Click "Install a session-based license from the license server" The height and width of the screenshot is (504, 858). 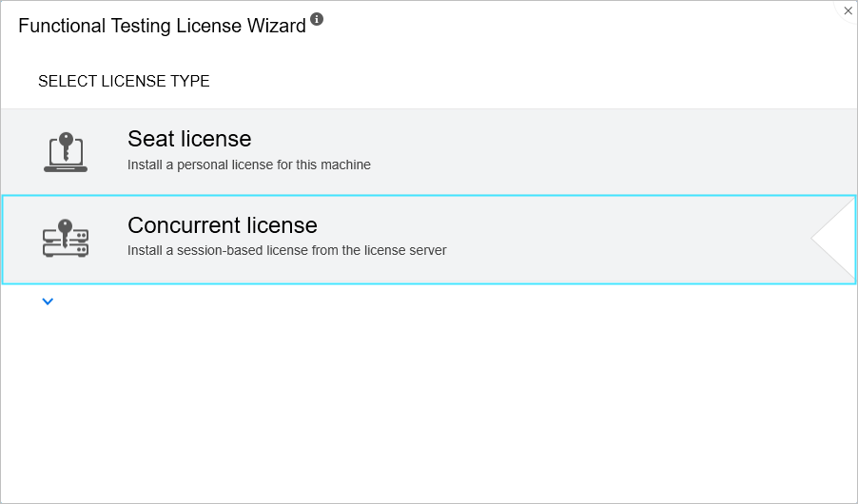tap(287, 251)
